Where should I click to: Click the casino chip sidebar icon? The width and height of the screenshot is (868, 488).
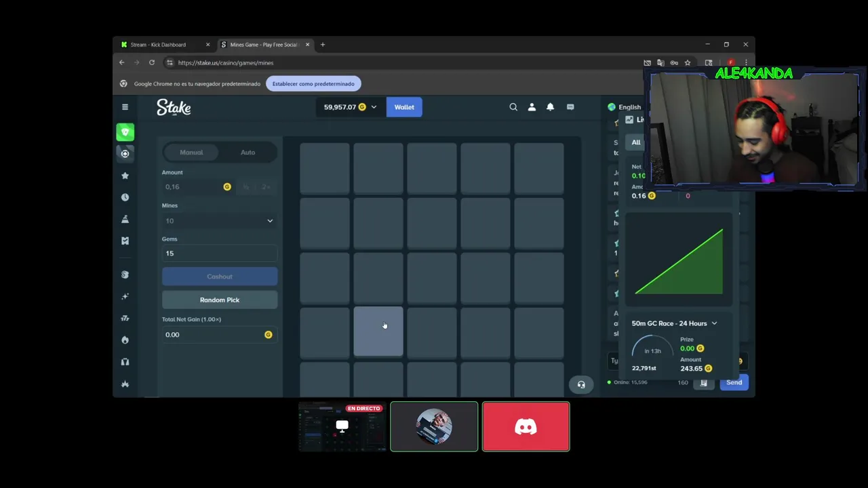125,153
